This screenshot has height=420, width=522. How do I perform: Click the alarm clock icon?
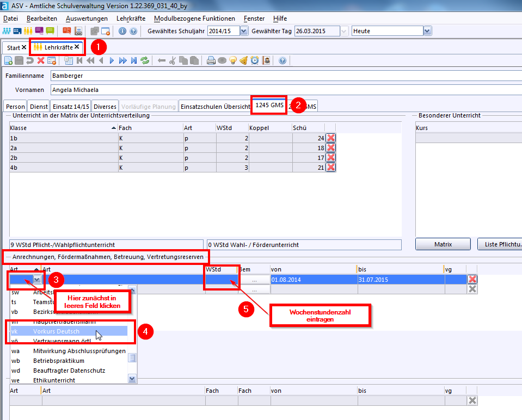click(255, 60)
